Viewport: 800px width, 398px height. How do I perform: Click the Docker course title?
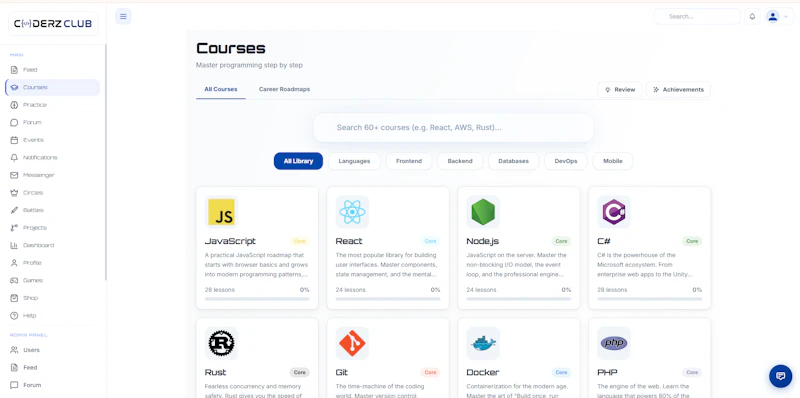pyautogui.click(x=483, y=372)
